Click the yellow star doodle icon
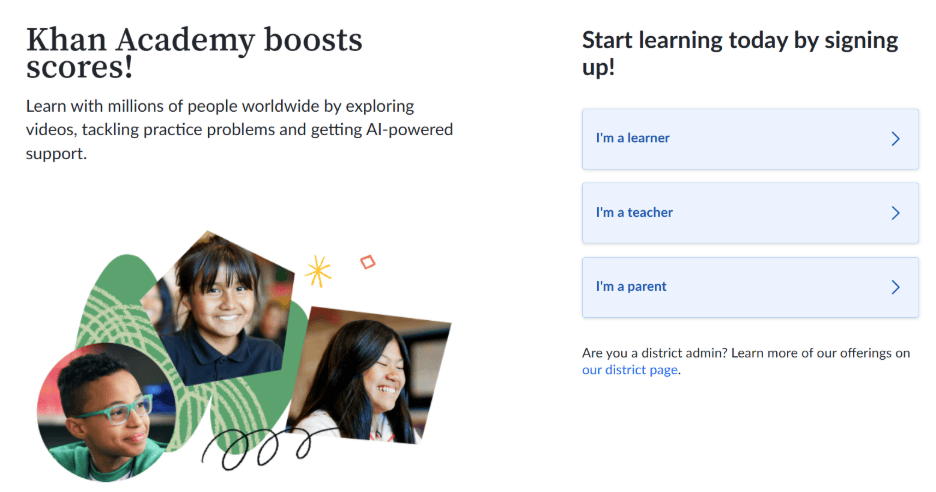Viewport: 936px width, 492px height. [318, 270]
